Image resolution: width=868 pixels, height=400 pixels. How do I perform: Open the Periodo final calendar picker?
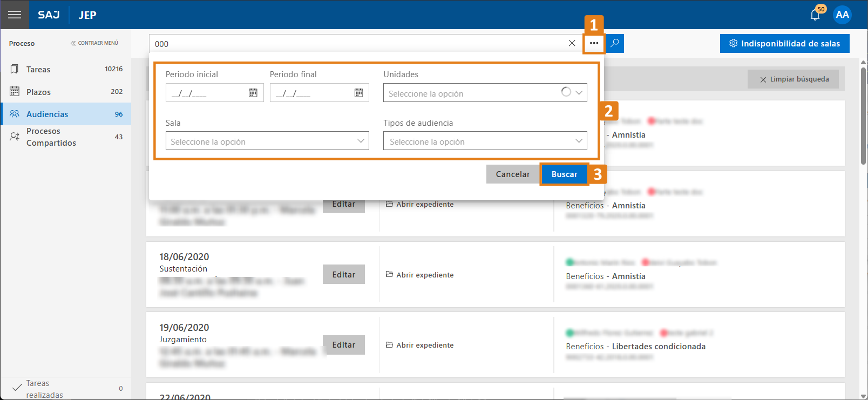click(x=358, y=93)
